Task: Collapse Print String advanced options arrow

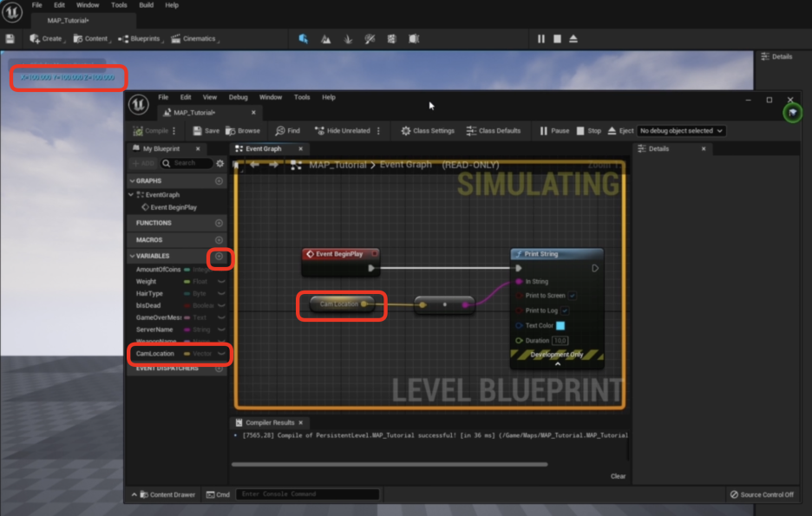Action: [x=558, y=364]
